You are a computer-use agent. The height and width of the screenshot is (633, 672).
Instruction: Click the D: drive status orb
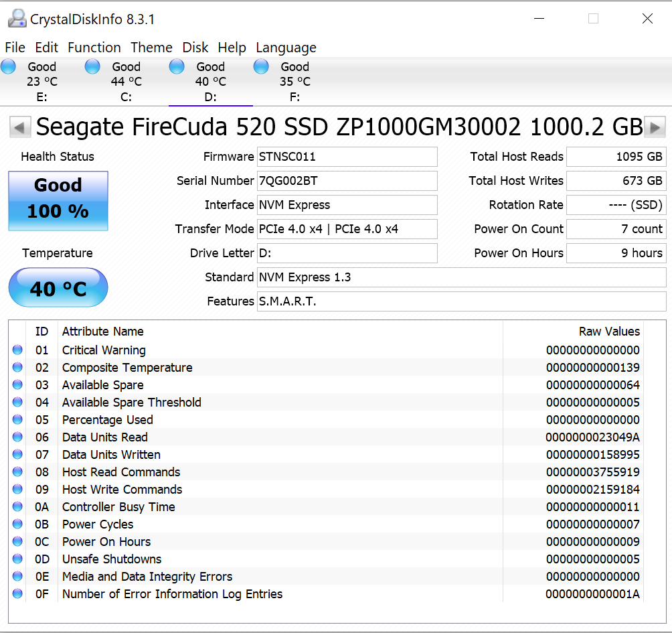pyautogui.click(x=177, y=66)
